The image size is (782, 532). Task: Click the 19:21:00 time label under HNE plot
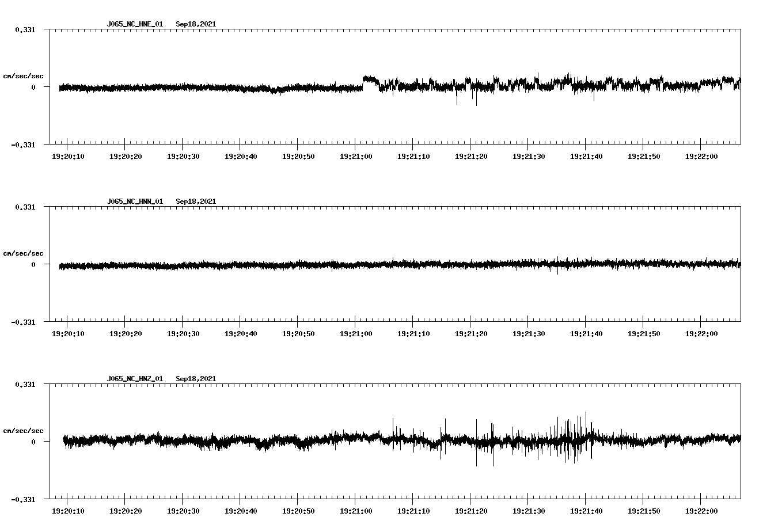tap(355, 157)
